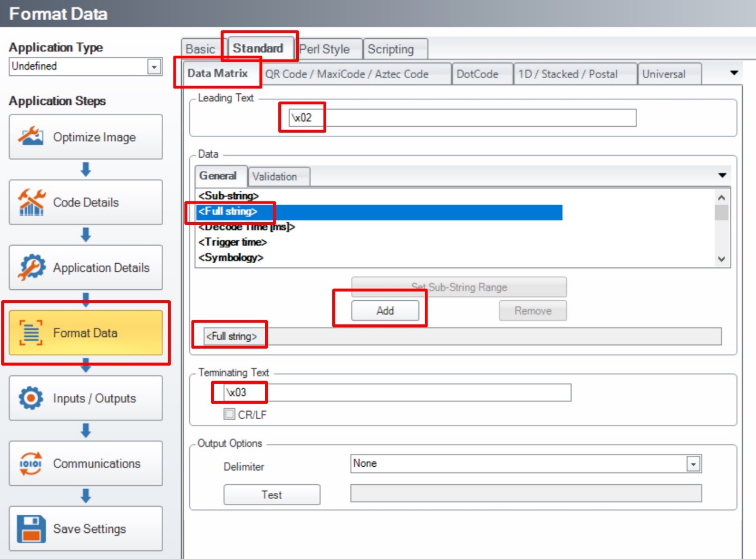Click the Leading Text input field
The height and width of the screenshot is (559, 756).
click(464, 118)
